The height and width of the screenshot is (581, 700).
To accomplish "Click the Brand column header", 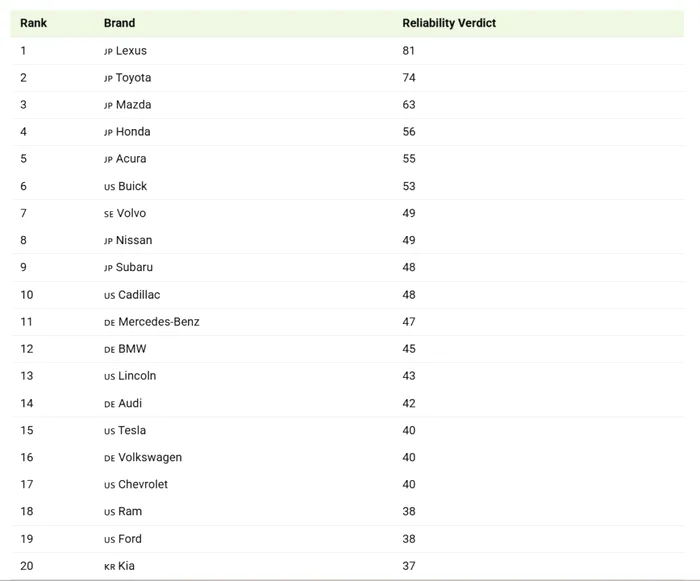I will (x=119, y=23).
